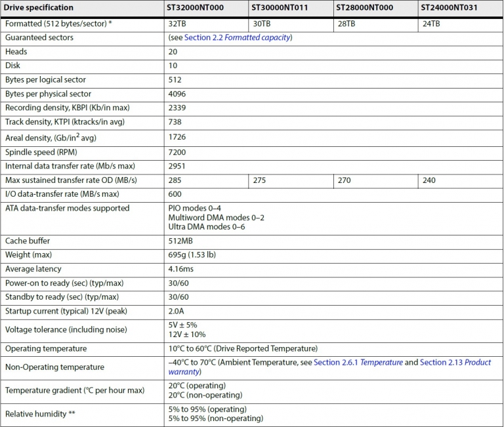Image resolution: width=504 pixels, height=427 pixels.
Task: Click the Multiword DMA modes 0–2 text
Action: [217, 218]
